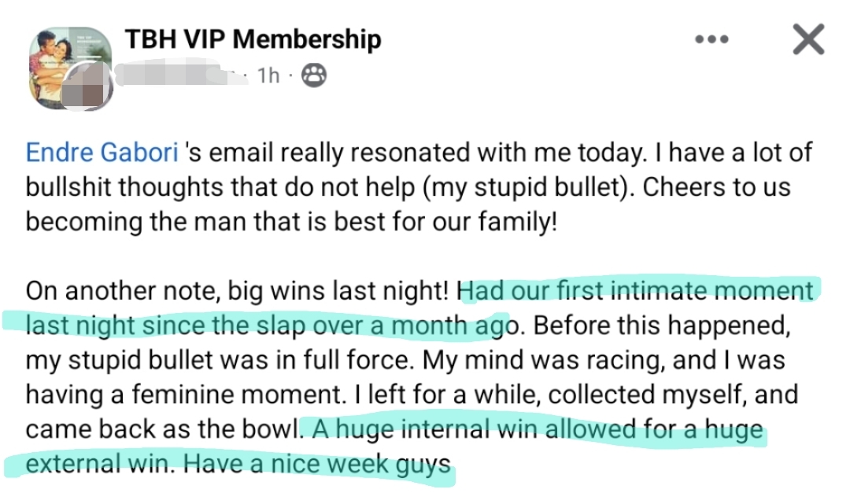
Task: Open the TBH VIP Membership group name
Action: coord(253,39)
